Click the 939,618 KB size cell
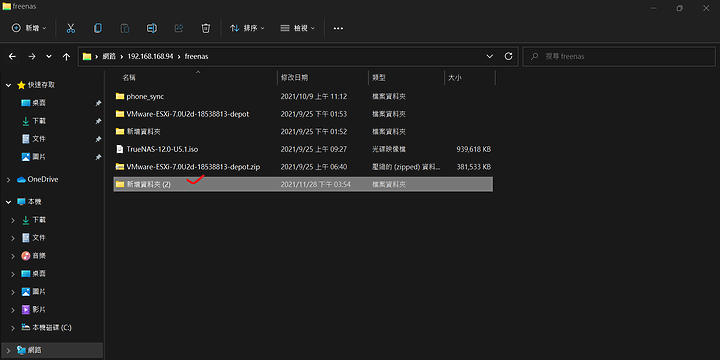The height and width of the screenshot is (360, 720). pos(474,149)
